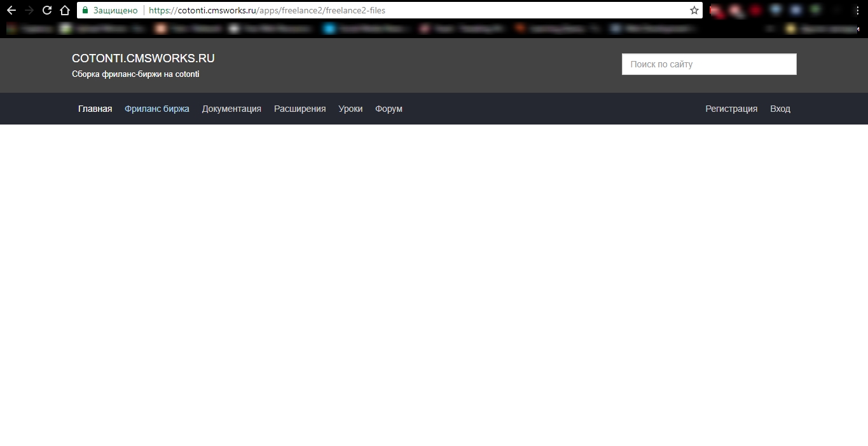Open the Главная menu item

[x=95, y=109]
